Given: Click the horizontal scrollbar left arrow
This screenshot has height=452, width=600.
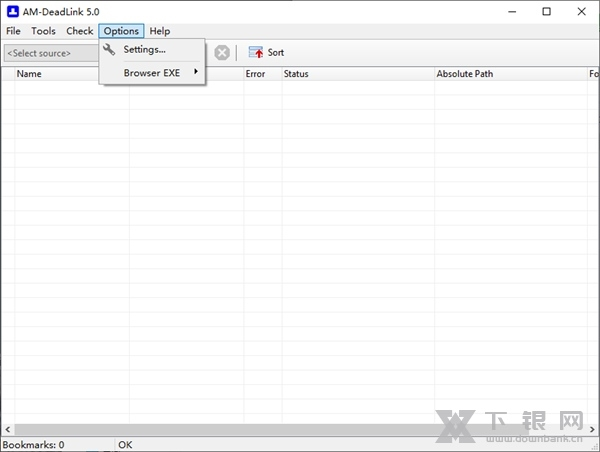Looking at the screenshot, I should pos(6,430).
